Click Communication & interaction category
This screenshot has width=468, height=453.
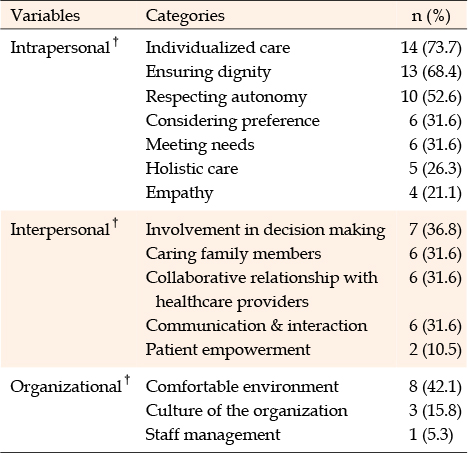256,326
